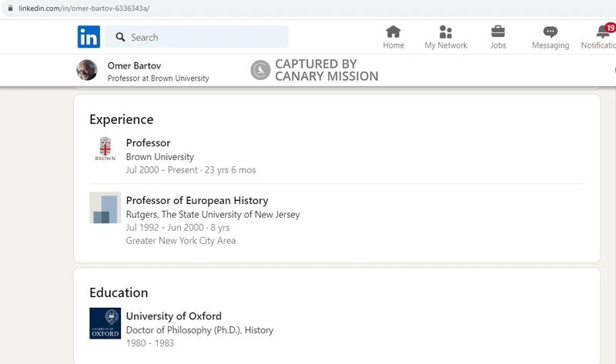Click Brown University company name
The height and width of the screenshot is (364, 616).
click(160, 157)
